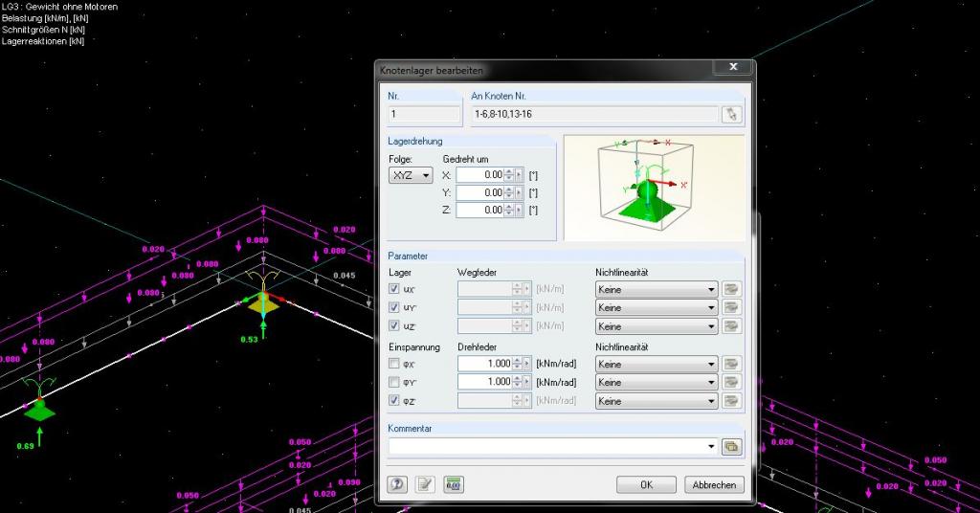Click the support Nr. field

pyautogui.click(x=424, y=114)
